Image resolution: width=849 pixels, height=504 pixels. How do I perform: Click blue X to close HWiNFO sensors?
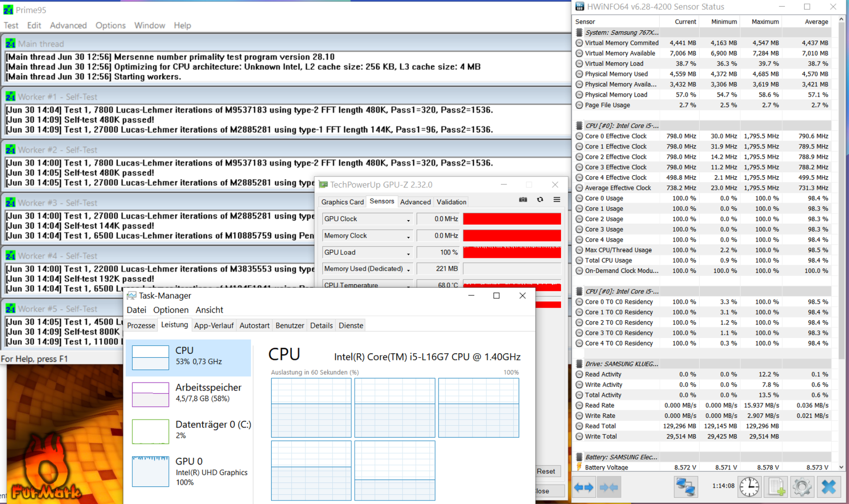tap(828, 487)
